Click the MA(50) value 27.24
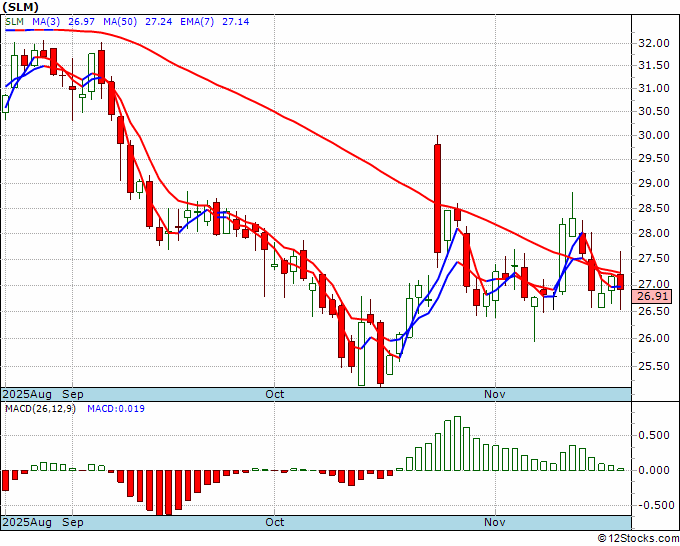Viewport: 680px width, 546px height. (x=158, y=22)
